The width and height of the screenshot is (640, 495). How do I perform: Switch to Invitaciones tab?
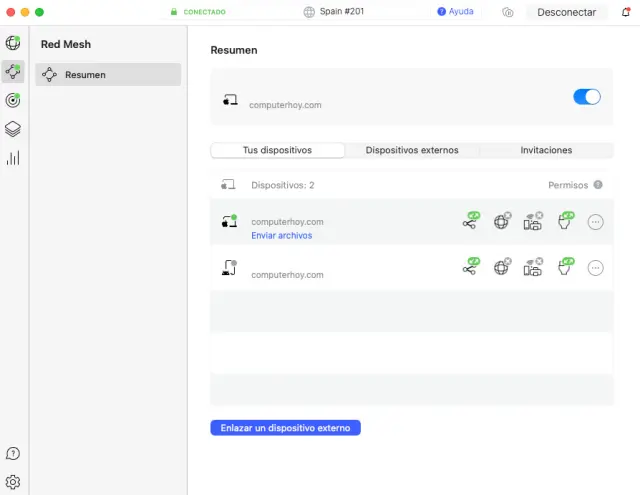[x=546, y=150]
